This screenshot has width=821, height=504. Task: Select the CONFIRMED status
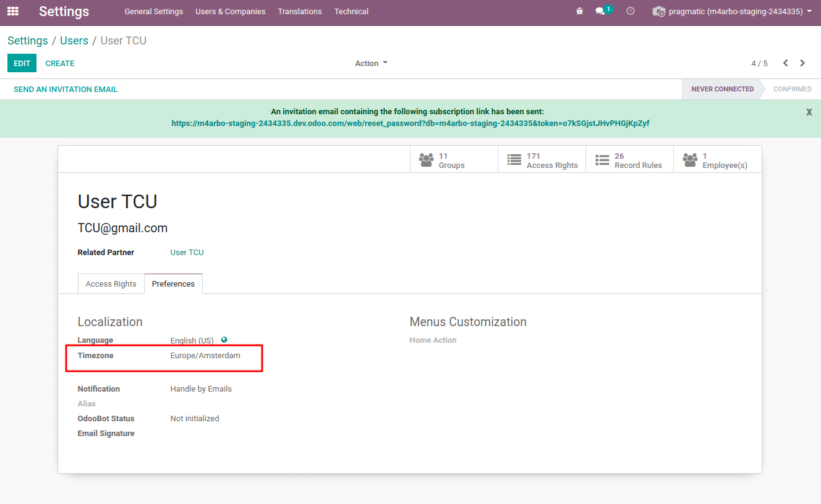793,89
